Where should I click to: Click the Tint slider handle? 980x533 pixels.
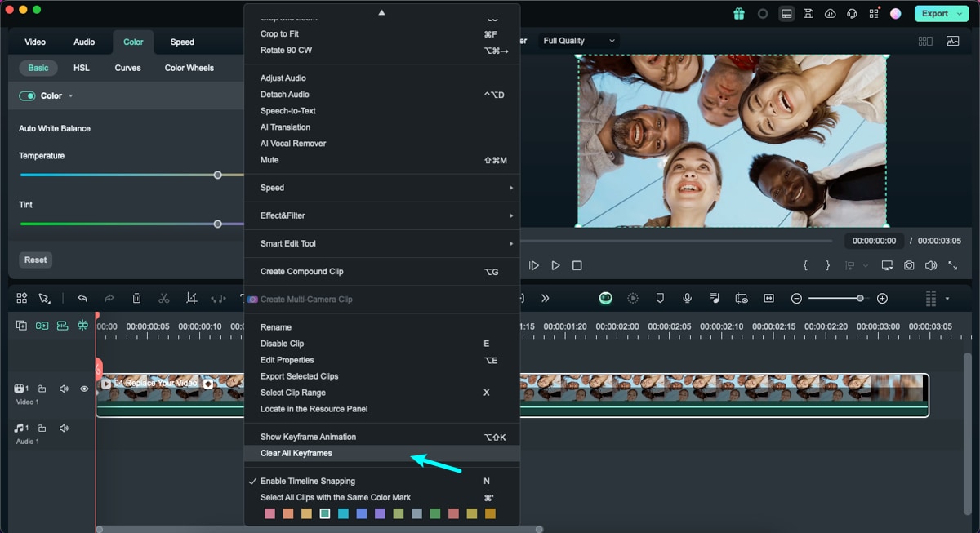point(217,224)
